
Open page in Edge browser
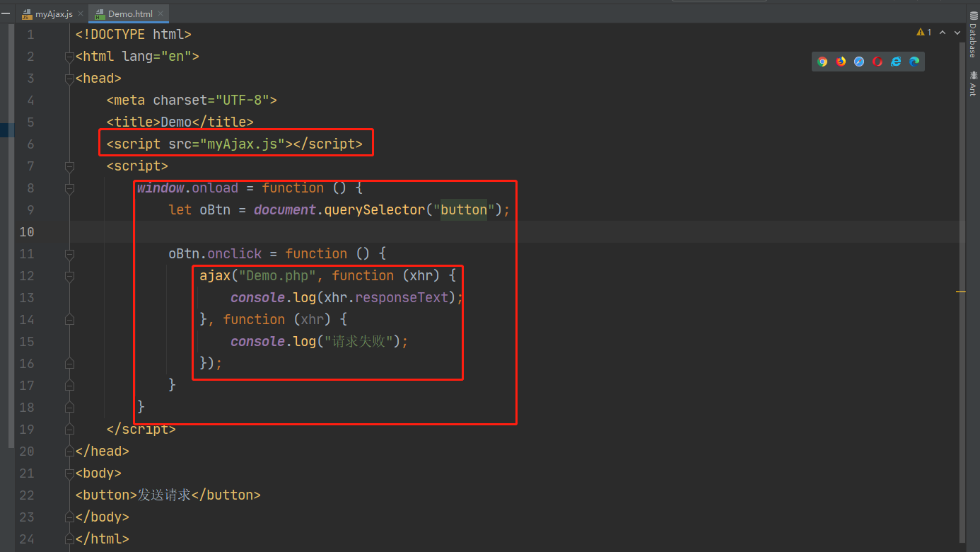[914, 62]
